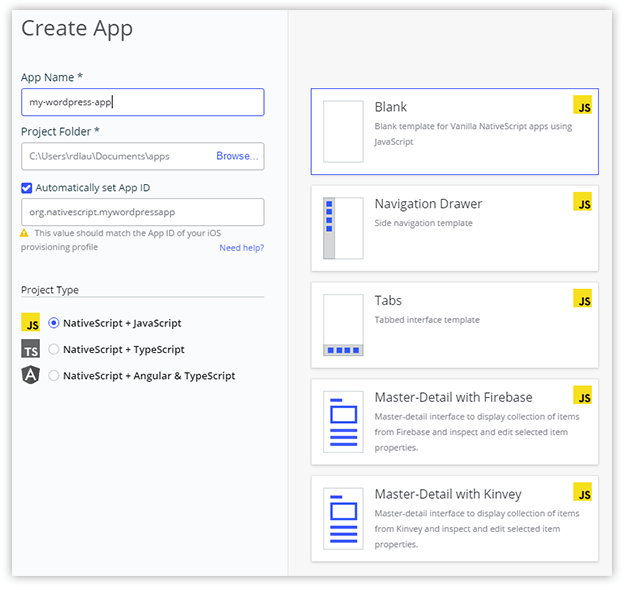Select NativeScript + Angular & TypeScript radio button
The image size is (626, 590).
tap(53, 376)
